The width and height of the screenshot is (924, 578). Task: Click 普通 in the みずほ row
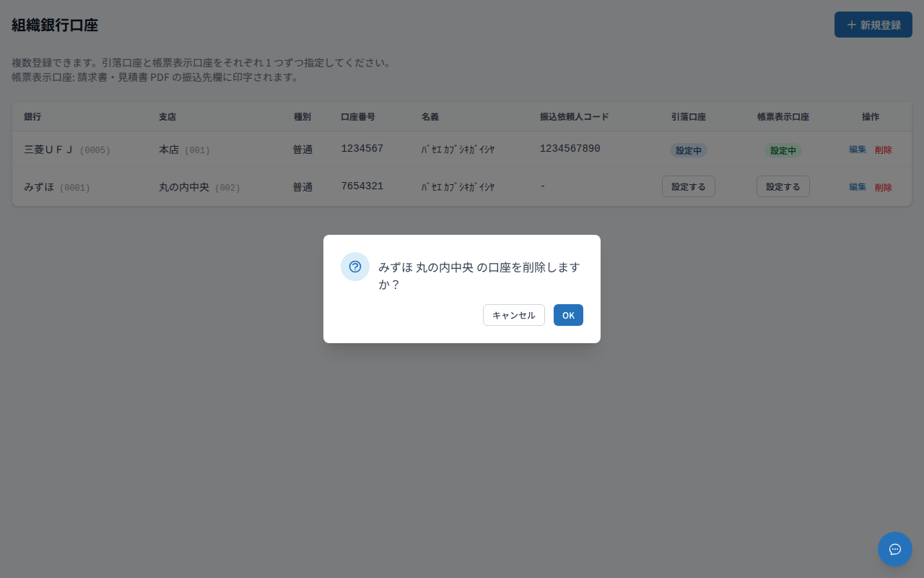click(302, 187)
